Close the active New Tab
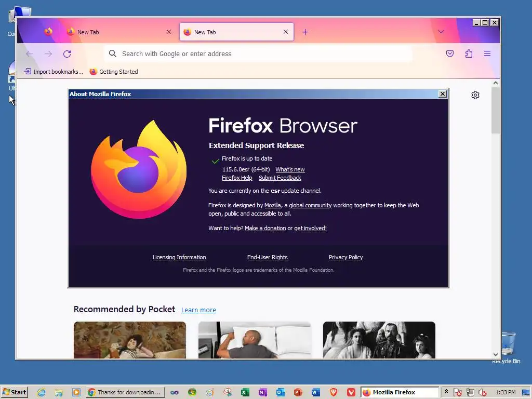532x399 pixels. pyautogui.click(x=286, y=32)
